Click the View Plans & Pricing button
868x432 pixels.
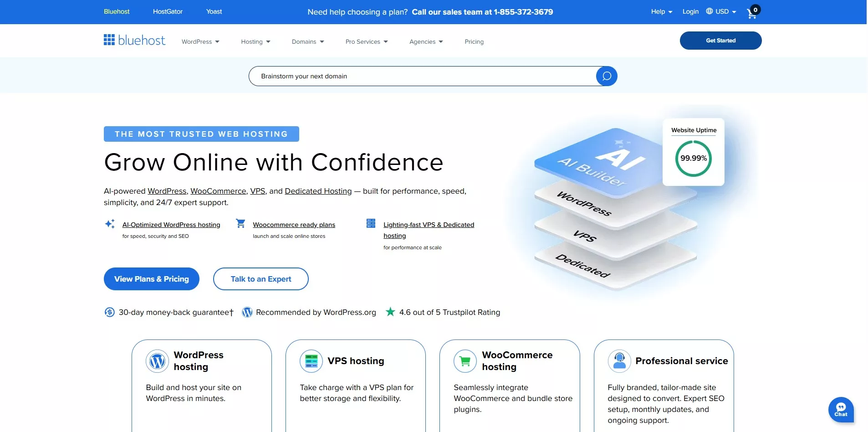coord(151,278)
